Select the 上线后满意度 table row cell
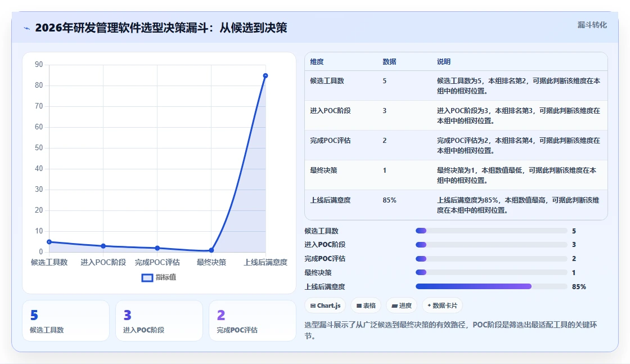Image resolution: width=630 pixels, height=364 pixels. pos(330,200)
